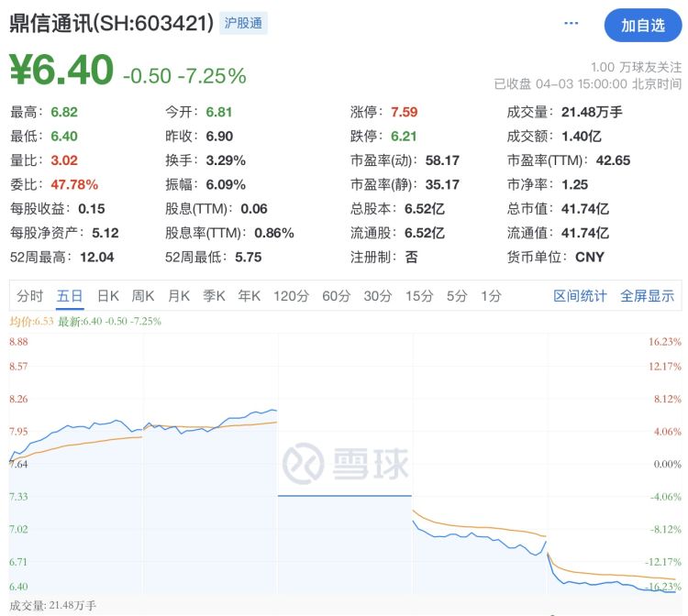Image resolution: width=688 pixels, height=616 pixels.
Task: Click the current price ¥6.40
Action: coord(61,70)
